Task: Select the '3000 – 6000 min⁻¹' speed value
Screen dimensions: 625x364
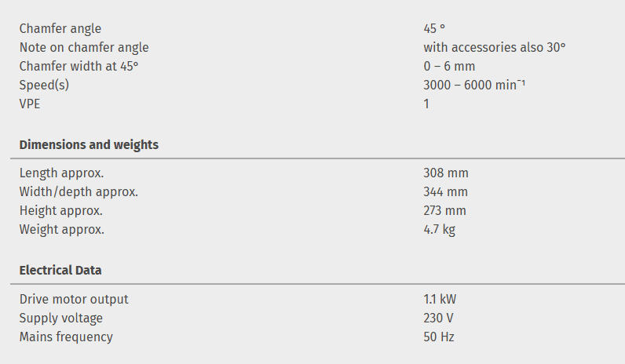Action: pyautogui.click(x=473, y=86)
